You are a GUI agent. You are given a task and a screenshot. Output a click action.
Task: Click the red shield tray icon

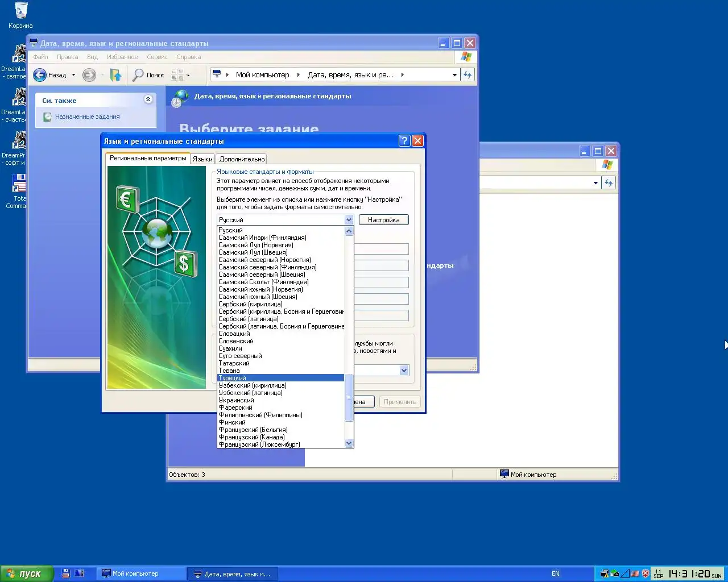(646, 574)
